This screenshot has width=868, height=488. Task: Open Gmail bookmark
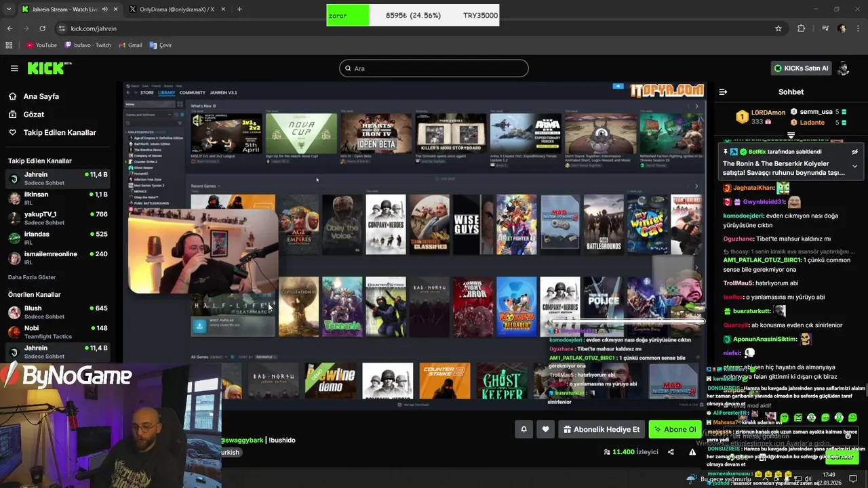point(131,45)
